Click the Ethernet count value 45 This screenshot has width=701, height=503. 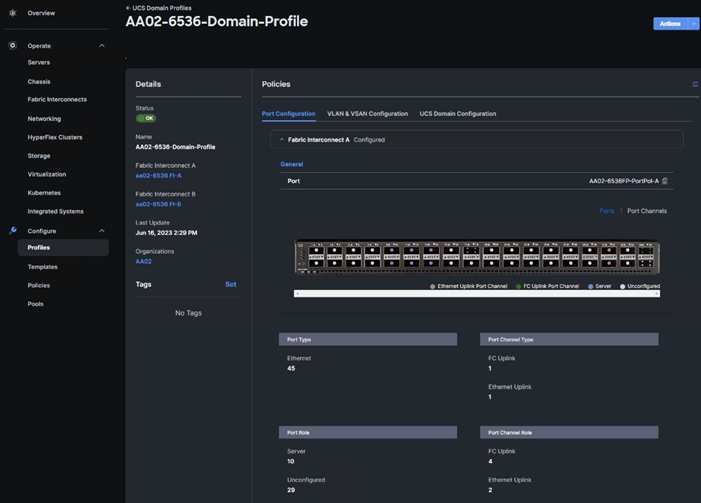(x=291, y=368)
